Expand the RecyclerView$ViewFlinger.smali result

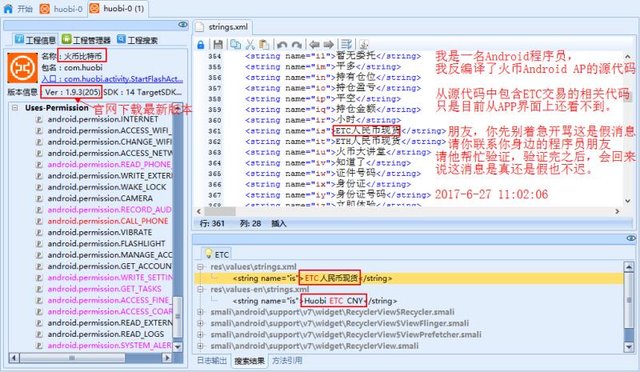[200, 323]
